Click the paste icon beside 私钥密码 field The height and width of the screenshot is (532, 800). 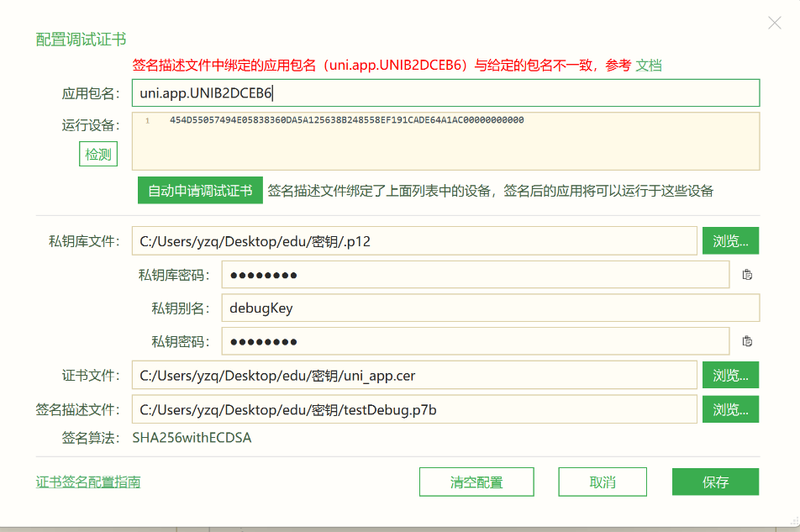[x=747, y=341]
